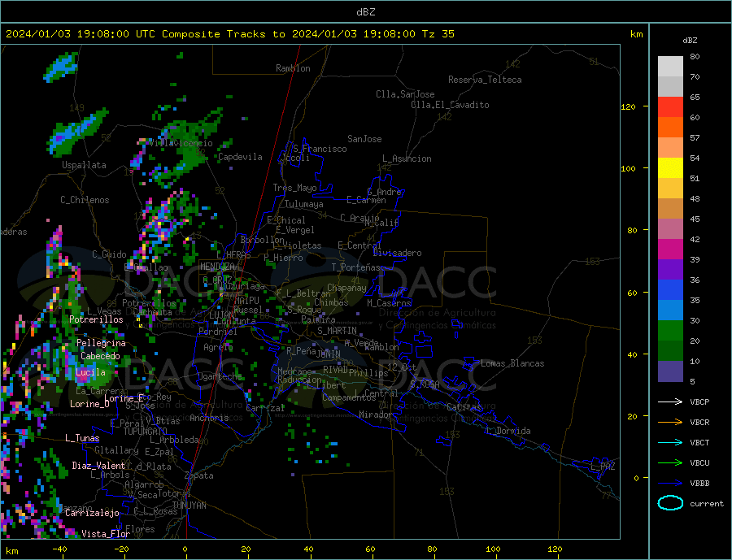
Task: Click the VBBB legend label
Action: click(x=699, y=483)
